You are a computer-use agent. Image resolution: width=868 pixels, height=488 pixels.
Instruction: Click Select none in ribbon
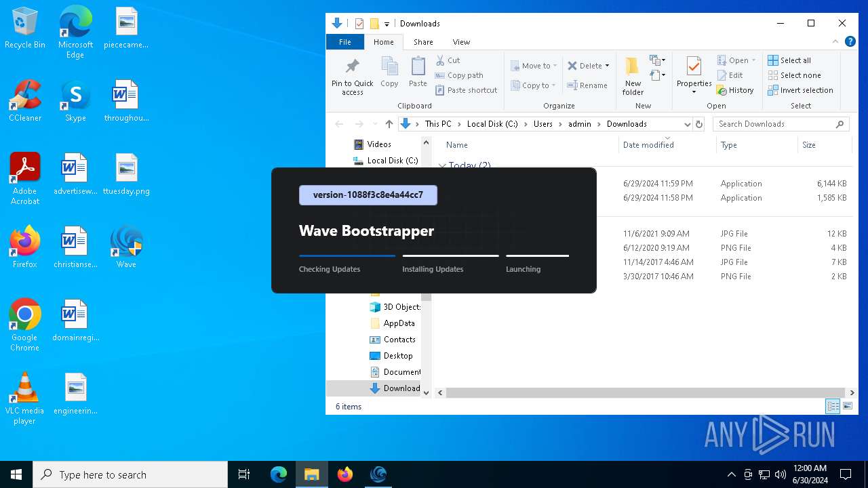(794, 75)
